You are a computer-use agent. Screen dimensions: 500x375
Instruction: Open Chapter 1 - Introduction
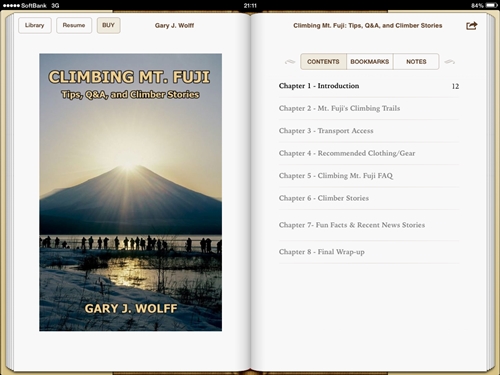369,86
